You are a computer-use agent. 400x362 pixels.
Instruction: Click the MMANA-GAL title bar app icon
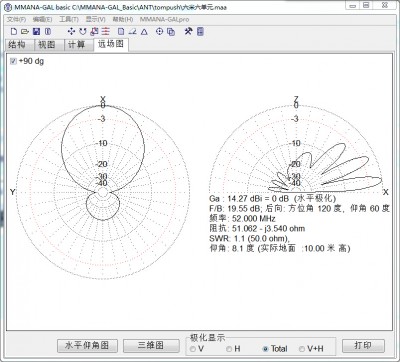[8, 7]
